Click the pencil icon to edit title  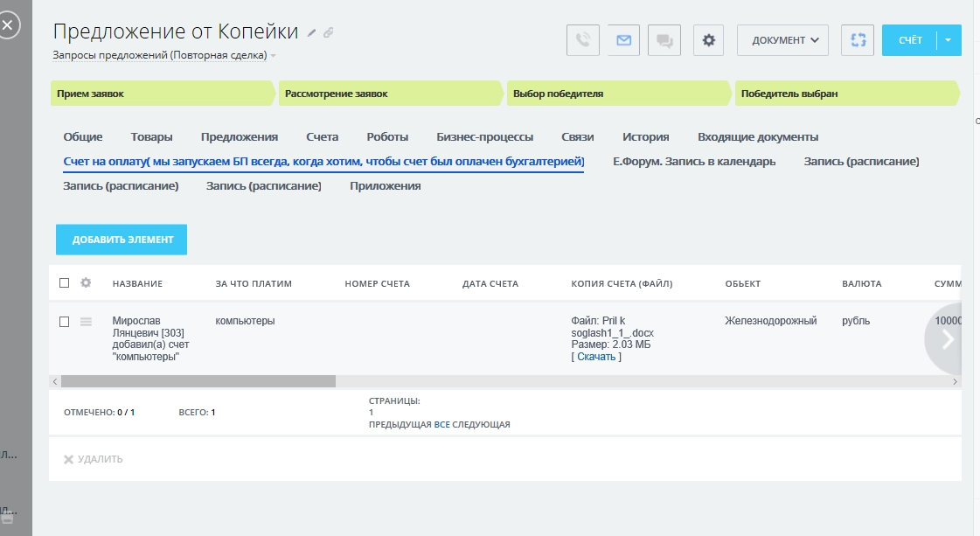point(311,33)
